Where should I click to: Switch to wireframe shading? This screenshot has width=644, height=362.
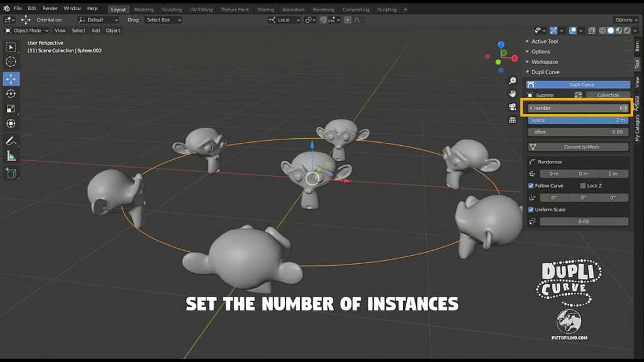602,30
